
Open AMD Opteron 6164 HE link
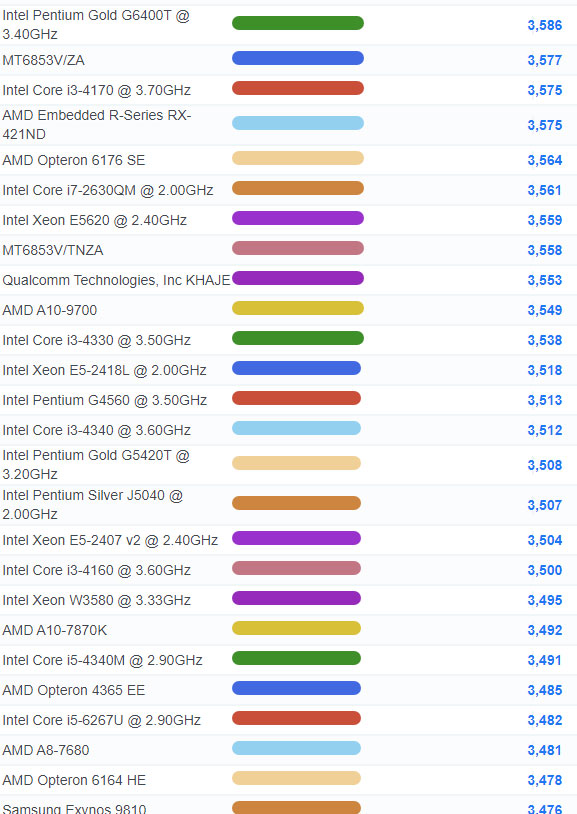[x=74, y=781]
